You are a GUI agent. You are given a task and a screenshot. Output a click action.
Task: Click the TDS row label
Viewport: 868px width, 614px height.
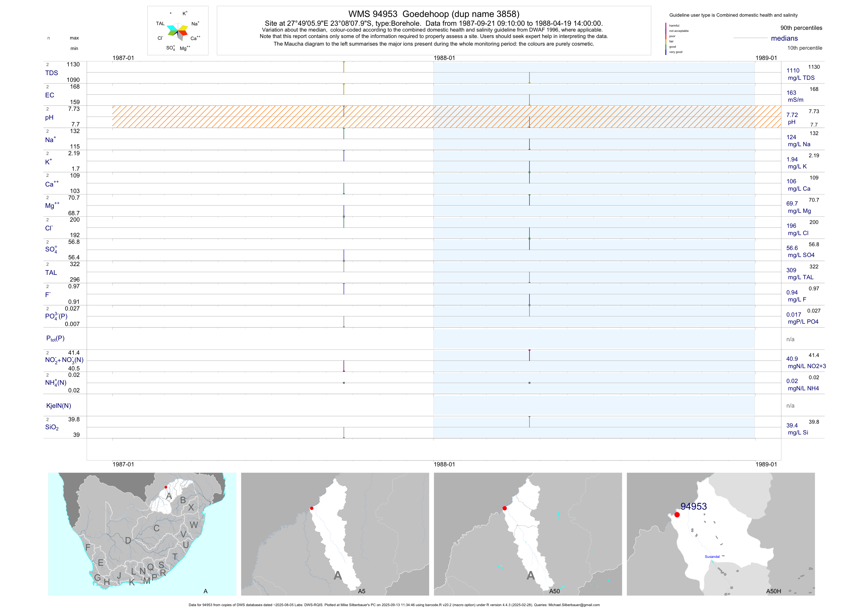tap(51, 73)
